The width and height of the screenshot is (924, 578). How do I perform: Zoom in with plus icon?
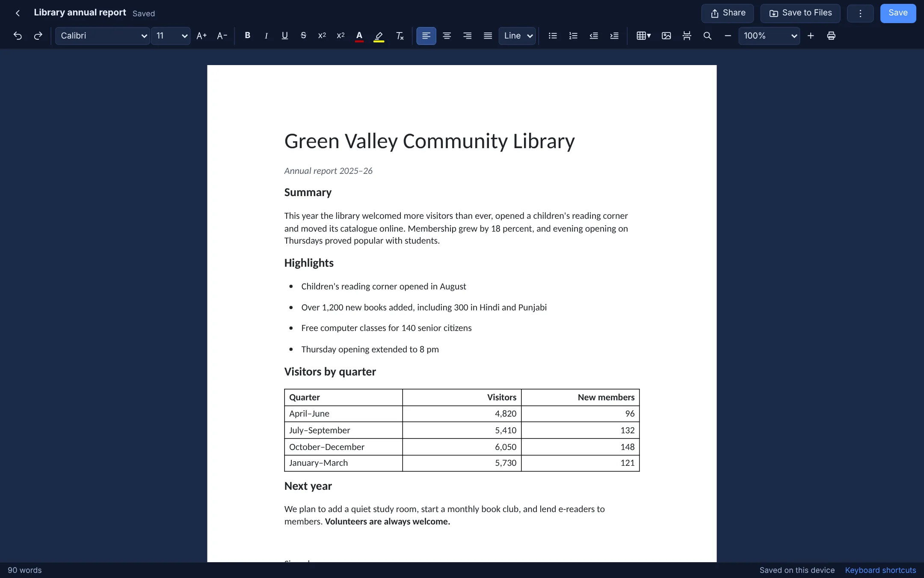click(x=811, y=36)
